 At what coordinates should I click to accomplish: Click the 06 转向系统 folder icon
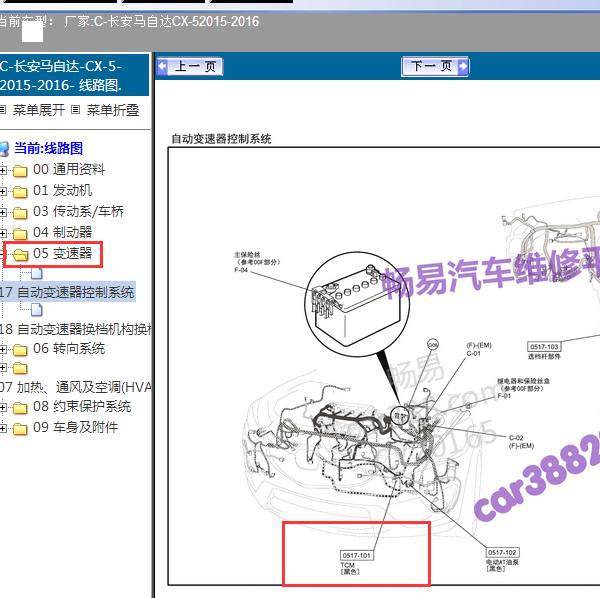(x=20, y=349)
